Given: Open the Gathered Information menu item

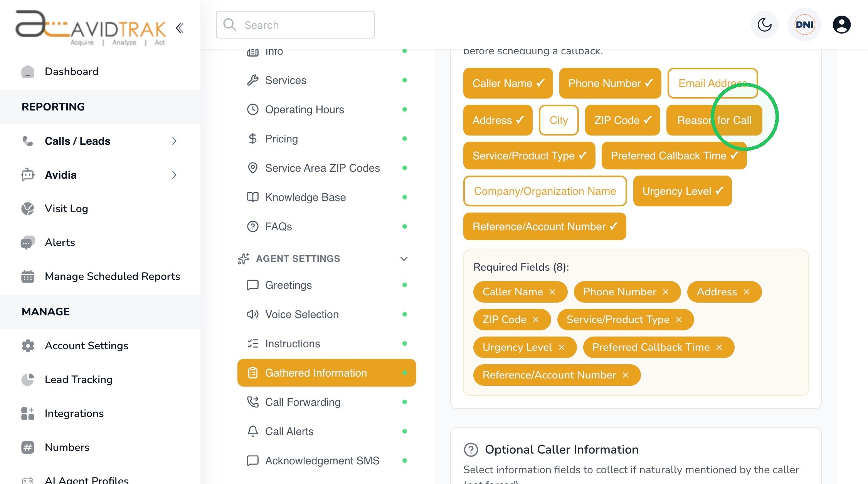Looking at the screenshot, I should coord(326,373).
